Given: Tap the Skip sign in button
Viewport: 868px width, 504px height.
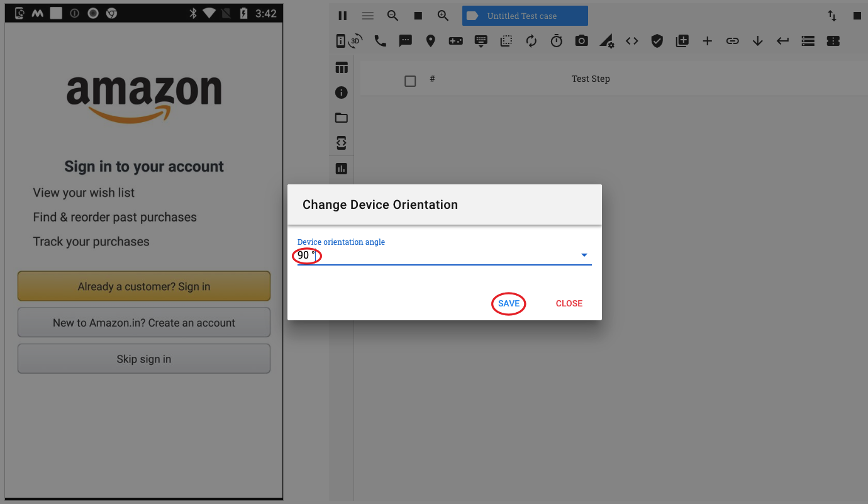Looking at the screenshot, I should (144, 359).
